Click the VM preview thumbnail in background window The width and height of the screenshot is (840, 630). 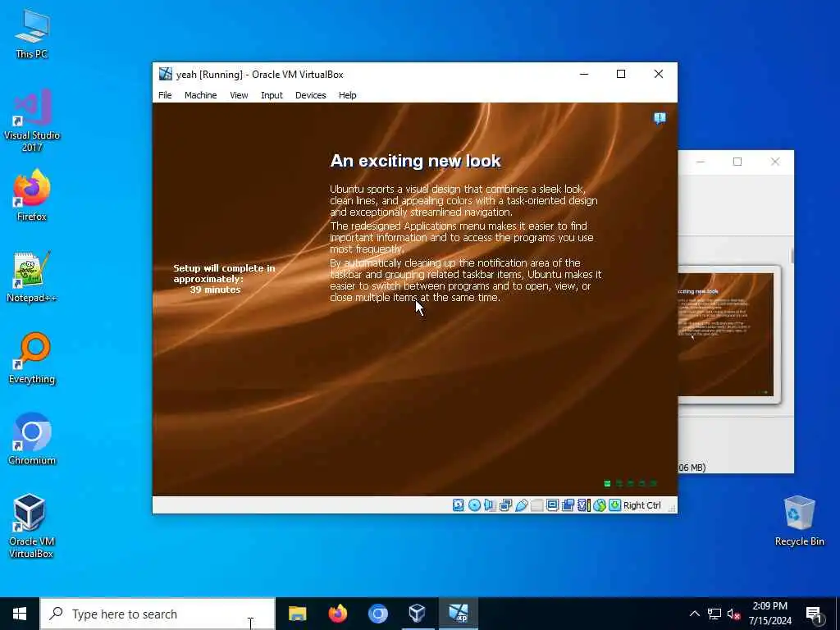(726, 335)
